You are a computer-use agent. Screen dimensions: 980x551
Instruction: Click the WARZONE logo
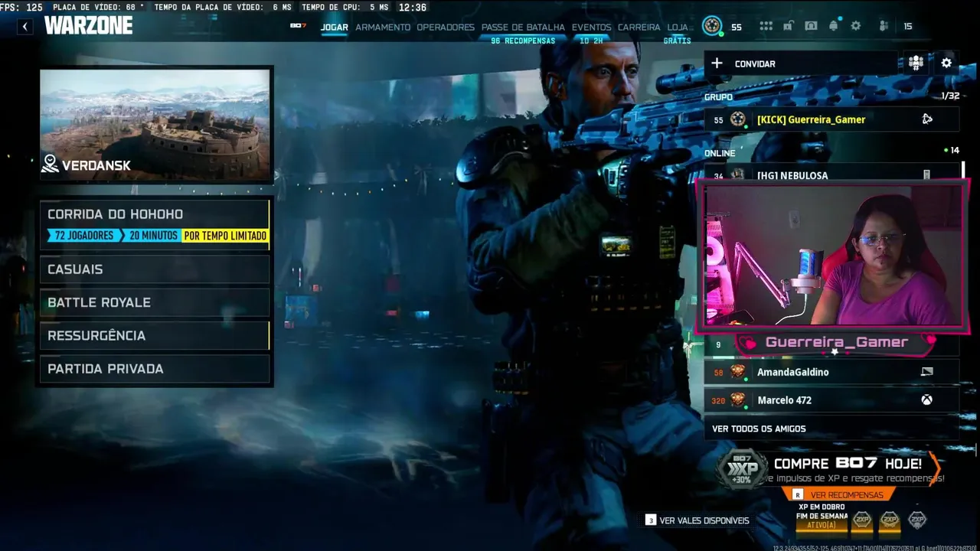pyautogui.click(x=88, y=26)
